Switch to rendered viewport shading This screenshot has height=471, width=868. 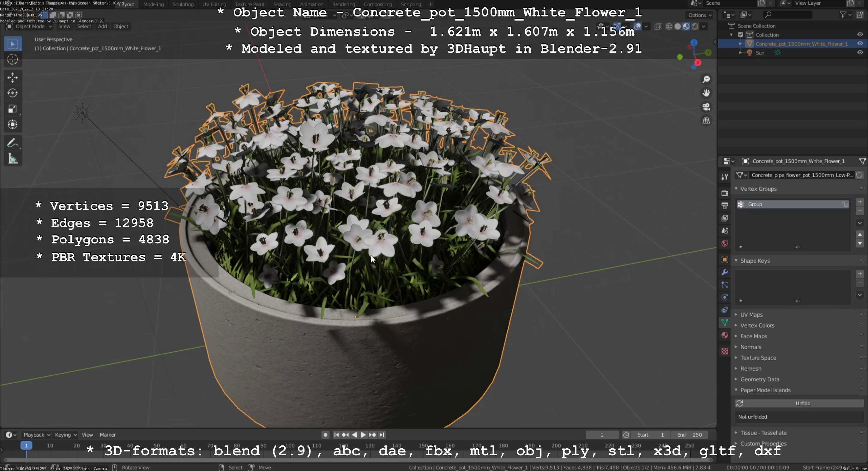[x=695, y=27]
